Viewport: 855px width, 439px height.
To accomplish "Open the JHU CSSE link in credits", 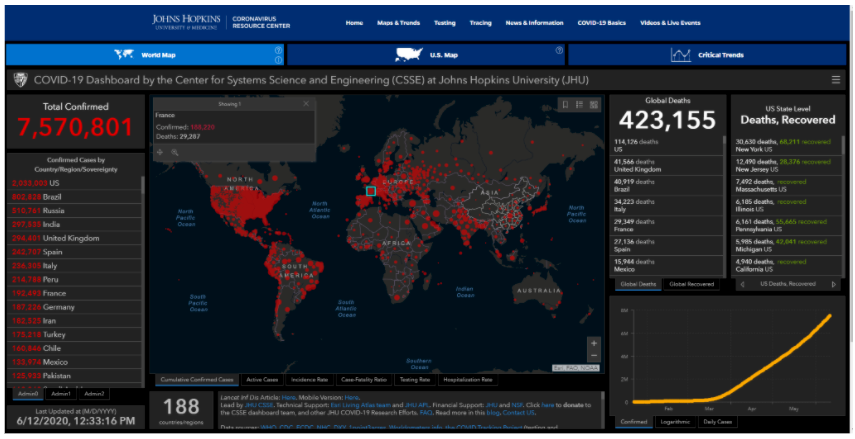I will pos(258,405).
